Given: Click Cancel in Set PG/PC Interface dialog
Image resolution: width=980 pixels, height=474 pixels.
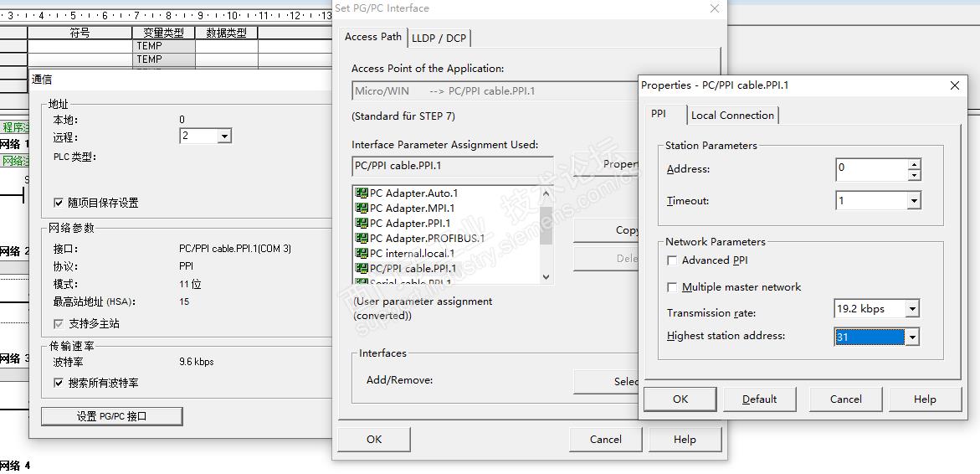Looking at the screenshot, I should click(x=606, y=439).
